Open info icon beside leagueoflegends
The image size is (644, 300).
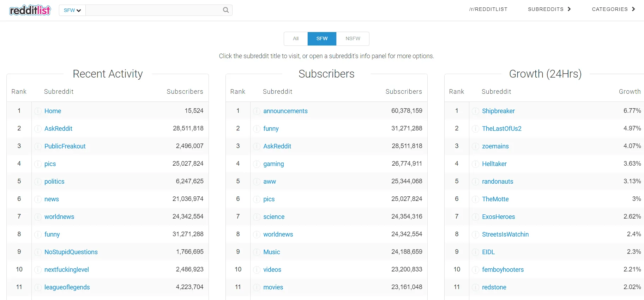pos(38,287)
